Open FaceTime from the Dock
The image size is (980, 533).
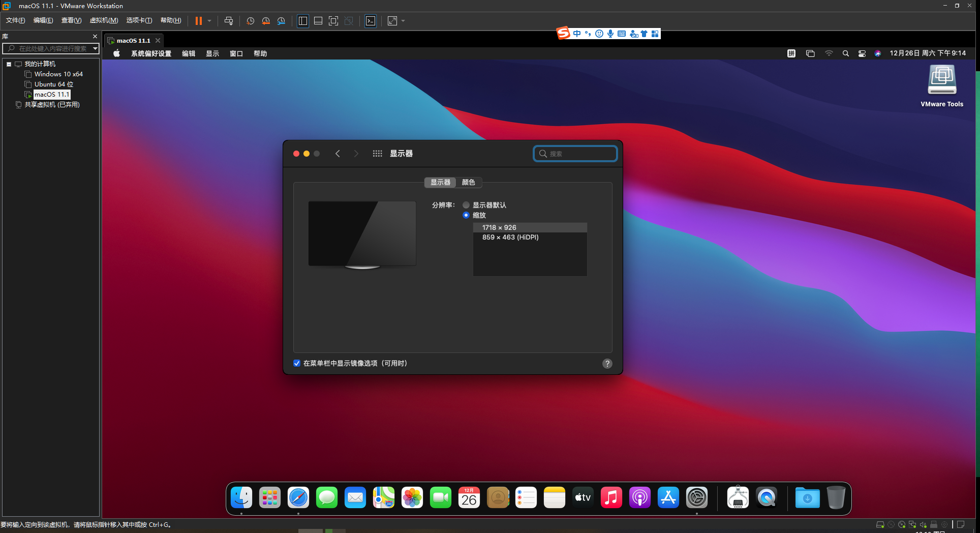click(441, 498)
